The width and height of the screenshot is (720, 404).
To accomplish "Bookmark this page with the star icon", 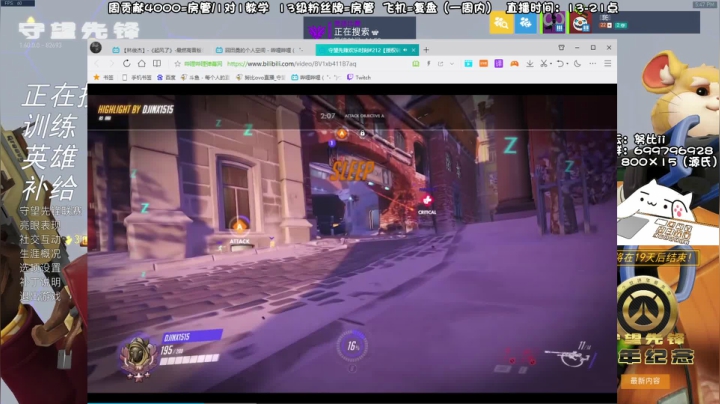I will (177, 64).
